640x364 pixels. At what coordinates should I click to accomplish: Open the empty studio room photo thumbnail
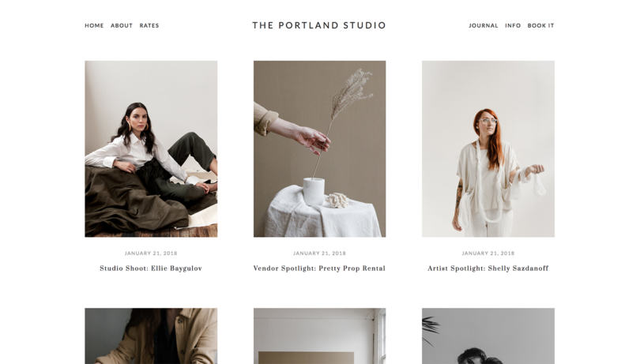coord(319,336)
